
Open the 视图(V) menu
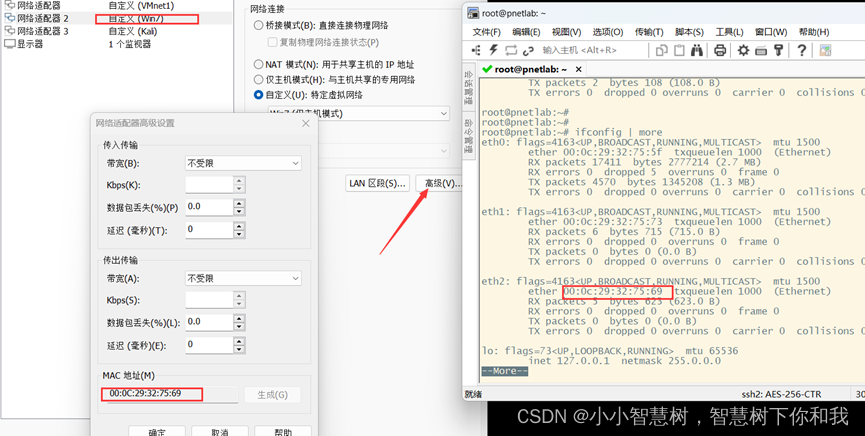567,33
